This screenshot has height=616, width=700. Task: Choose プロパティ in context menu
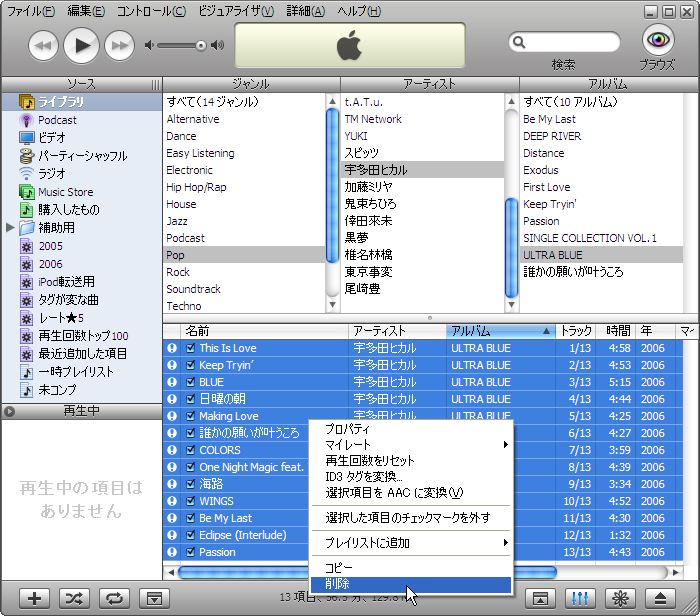click(411, 429)
